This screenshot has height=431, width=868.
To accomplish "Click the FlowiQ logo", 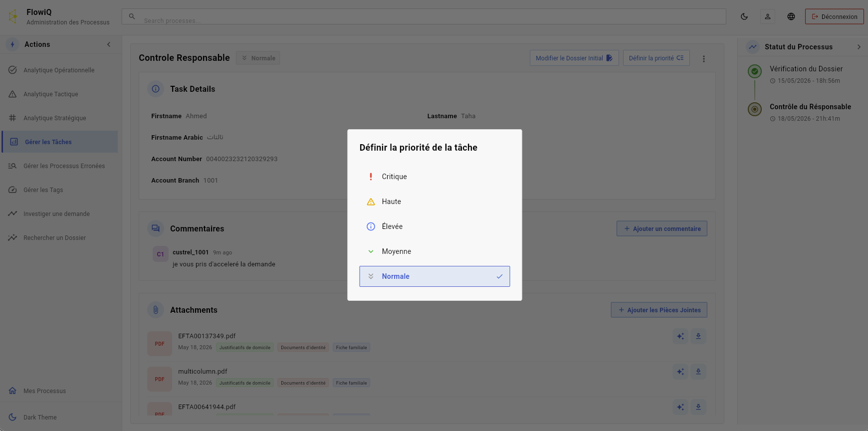I will click(13, 16).
